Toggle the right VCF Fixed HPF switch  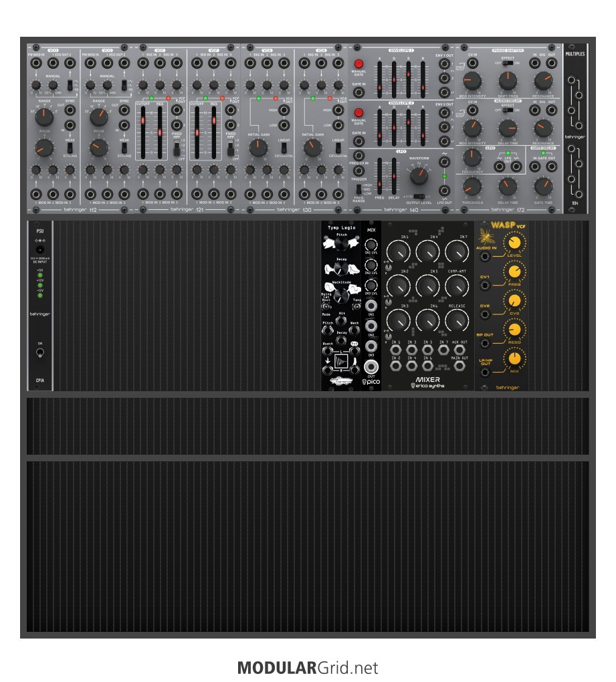click(231, 149)
